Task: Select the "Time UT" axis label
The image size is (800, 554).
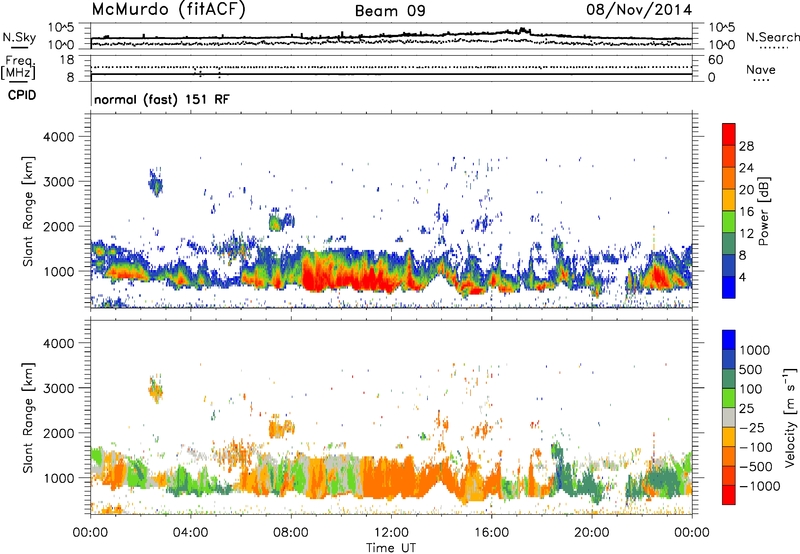Action: [391, 548]
